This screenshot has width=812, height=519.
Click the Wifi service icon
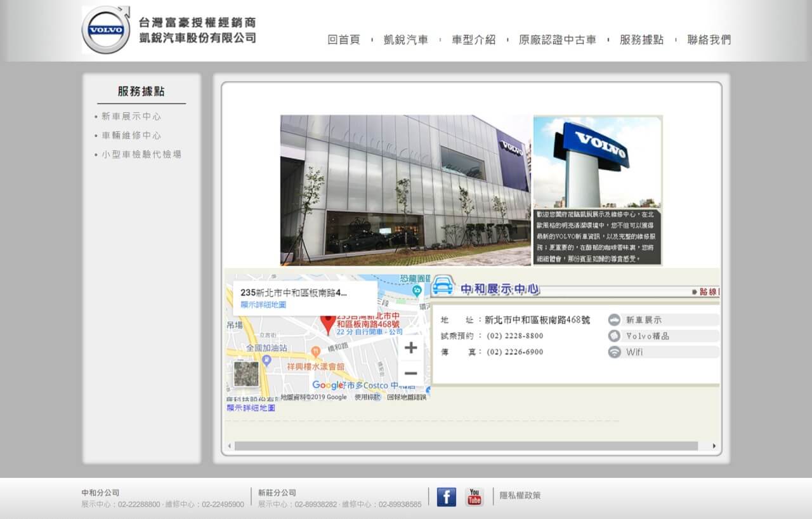[x=614, y=352]
